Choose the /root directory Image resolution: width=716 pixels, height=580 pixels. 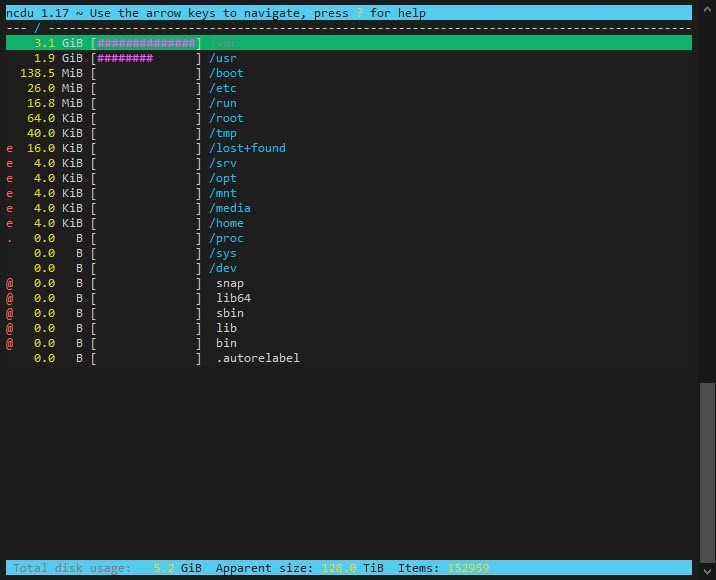point(226,118)
